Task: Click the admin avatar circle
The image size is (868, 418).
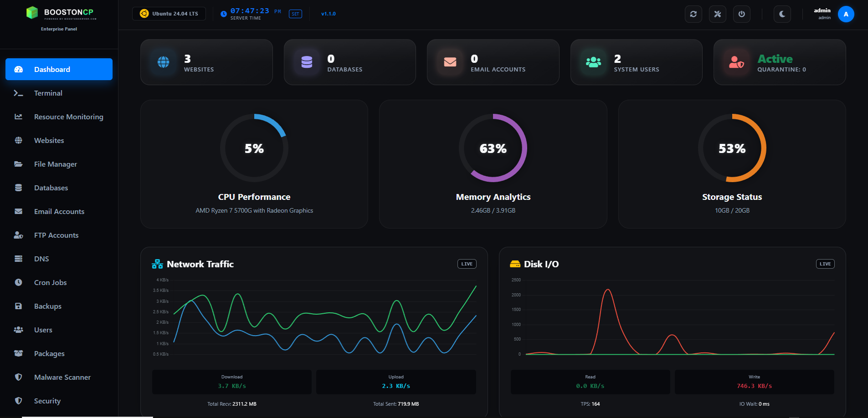Action: [846, 14]
